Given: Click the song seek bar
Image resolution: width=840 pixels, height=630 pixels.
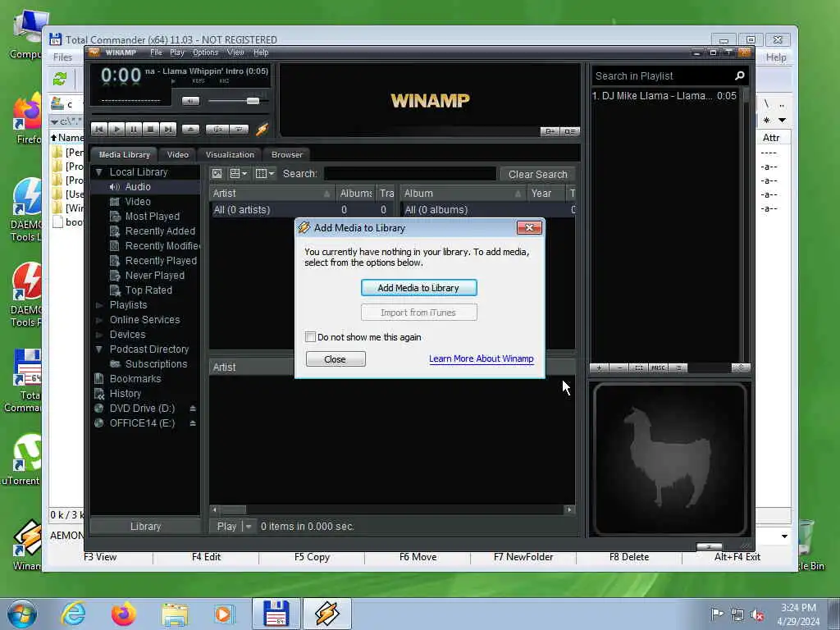Looking at the screenshot, I should (180, 114).
